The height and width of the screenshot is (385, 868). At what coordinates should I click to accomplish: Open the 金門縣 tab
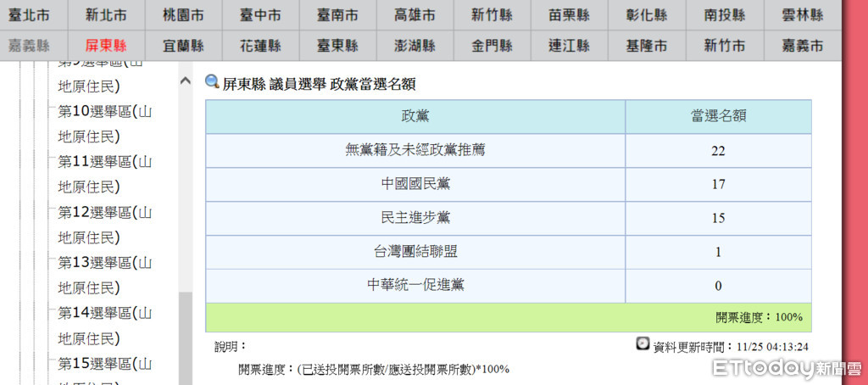tap(492, 46)
